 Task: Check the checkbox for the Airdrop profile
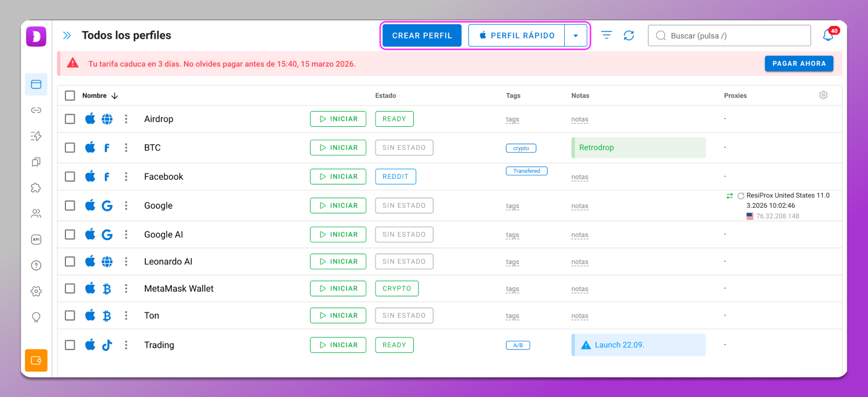(x=70, y=119)
